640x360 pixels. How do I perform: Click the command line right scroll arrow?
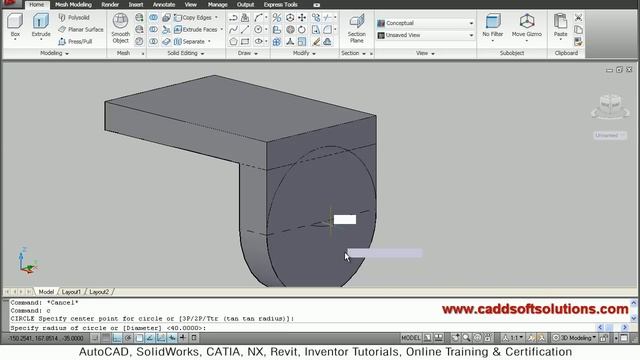(624, 327)
